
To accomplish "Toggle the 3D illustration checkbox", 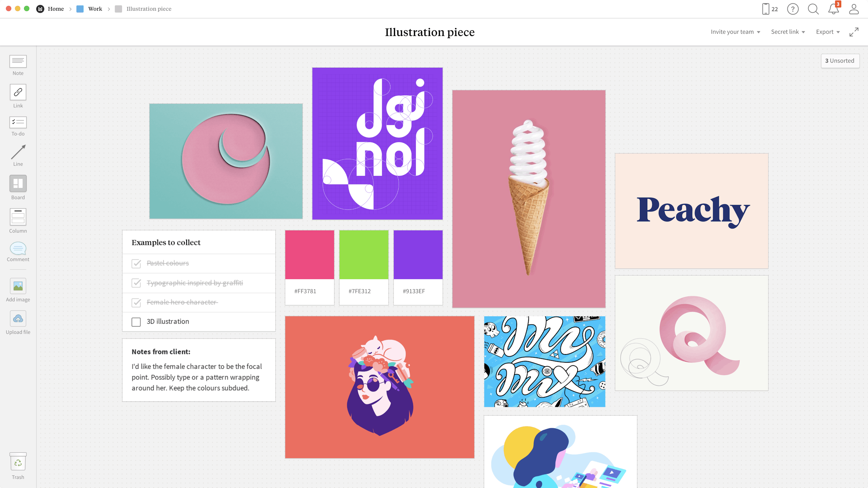I will point(136,321).
